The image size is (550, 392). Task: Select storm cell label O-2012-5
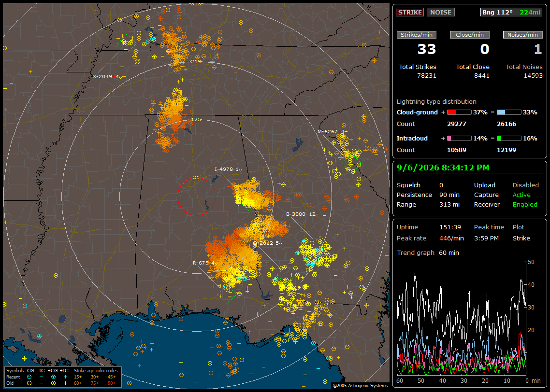(x=267, y=243)
